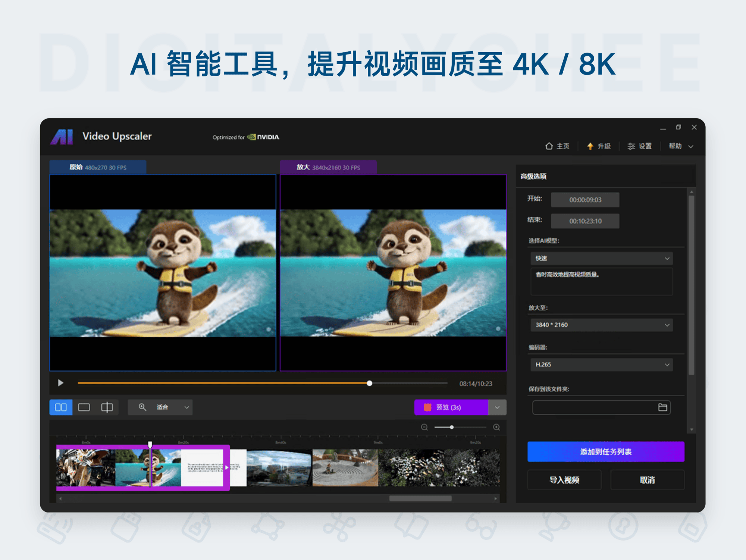Image resolution: width=746 pixels, height=560 pixels.
Task: Select the 原始 480x270 tab
Action: (x=98, y=167)
